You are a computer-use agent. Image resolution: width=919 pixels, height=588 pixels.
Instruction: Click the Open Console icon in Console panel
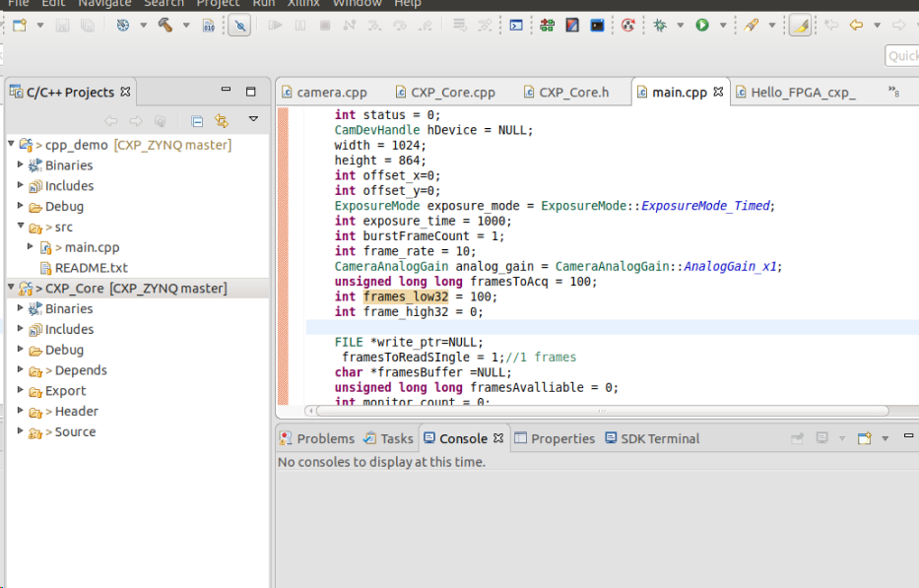click(864, 438)
